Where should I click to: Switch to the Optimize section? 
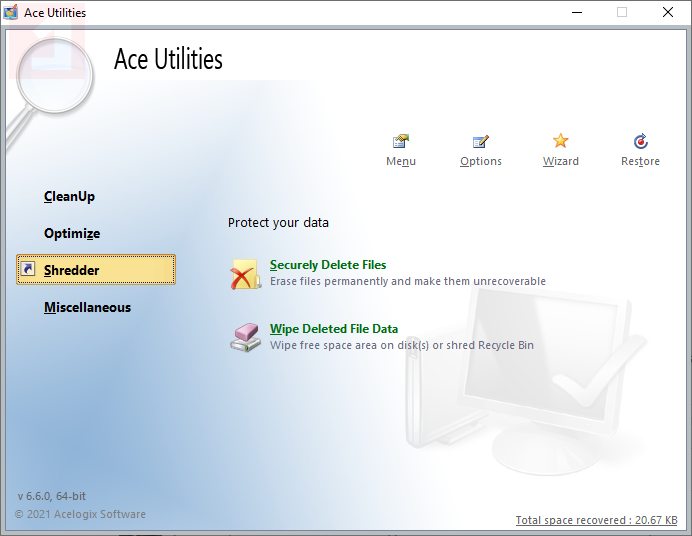[72, 233]
